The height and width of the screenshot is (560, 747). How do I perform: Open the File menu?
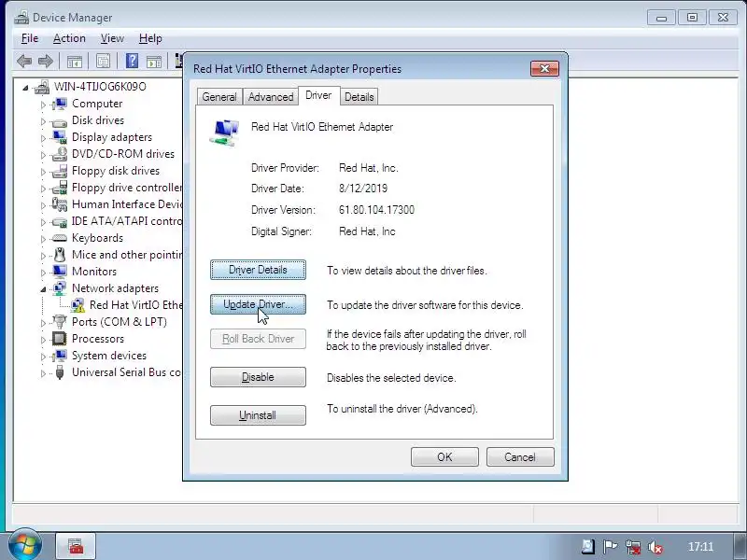(30, 38)
